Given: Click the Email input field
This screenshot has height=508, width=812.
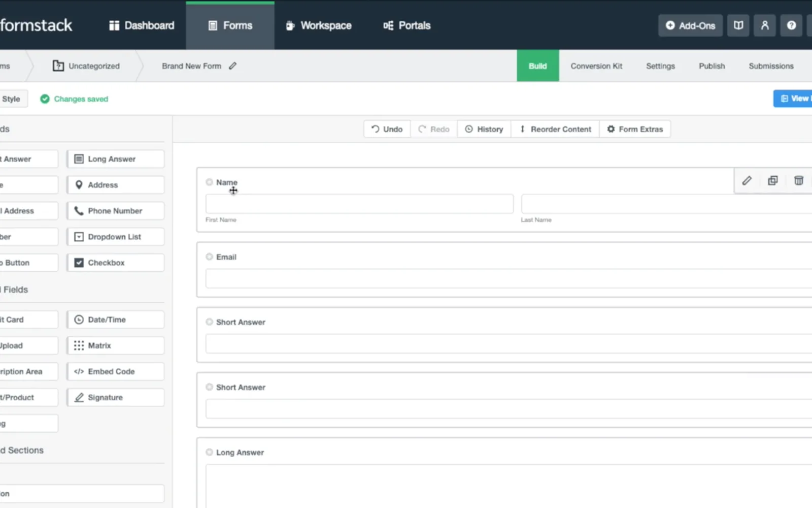Looking at the screenshot, I should (509, 278).
